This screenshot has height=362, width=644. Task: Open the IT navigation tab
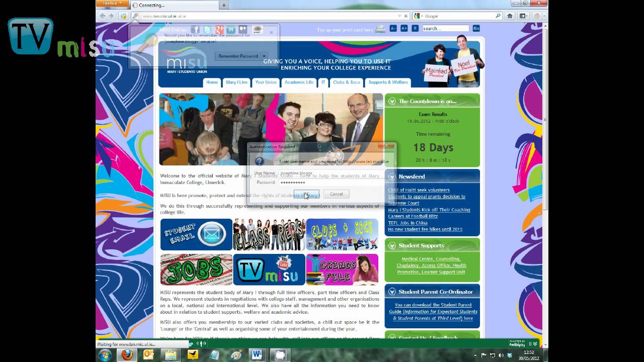coord(324,82)
